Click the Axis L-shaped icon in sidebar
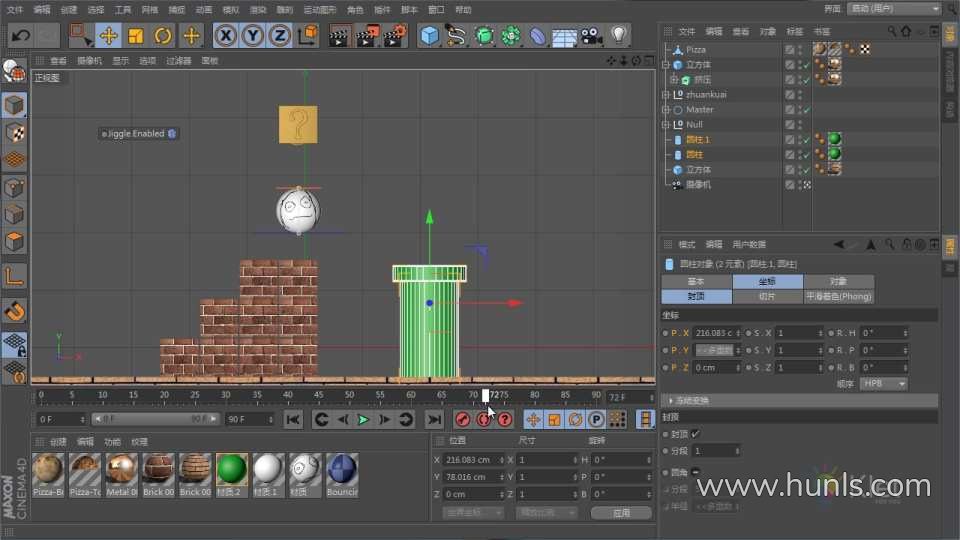Image resolution: width=960 pixels, height=540 pixels. [x=14, y=276]
